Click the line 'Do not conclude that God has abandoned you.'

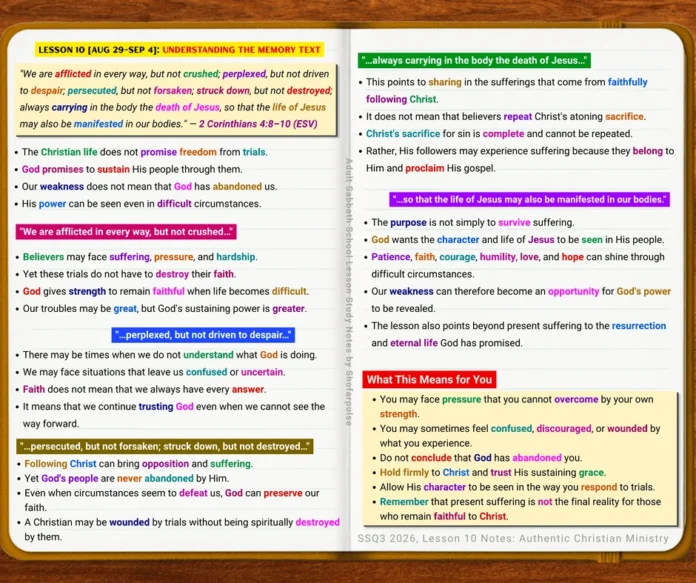481,458
